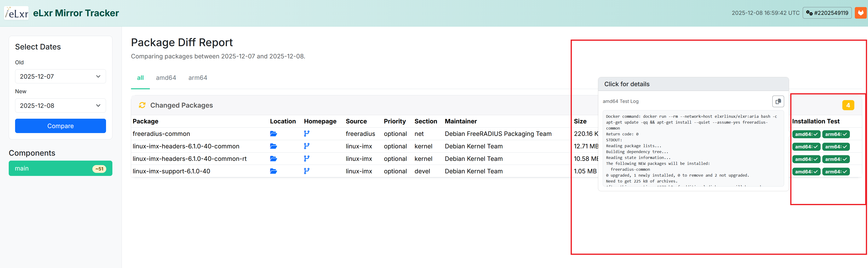Select the main component
The image size is (868, 268).
[60, 168]
